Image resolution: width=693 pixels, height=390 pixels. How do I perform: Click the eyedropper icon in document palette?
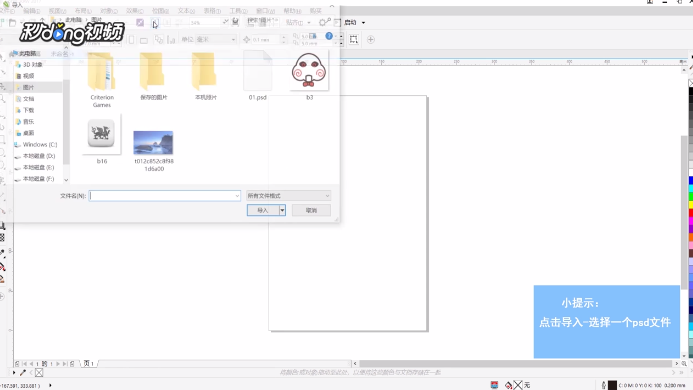[23, 373]
